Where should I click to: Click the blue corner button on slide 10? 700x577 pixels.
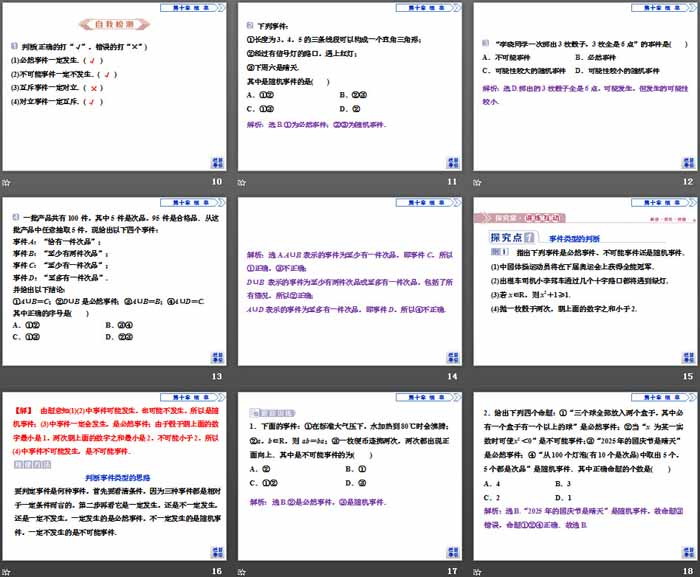point(216,163)
